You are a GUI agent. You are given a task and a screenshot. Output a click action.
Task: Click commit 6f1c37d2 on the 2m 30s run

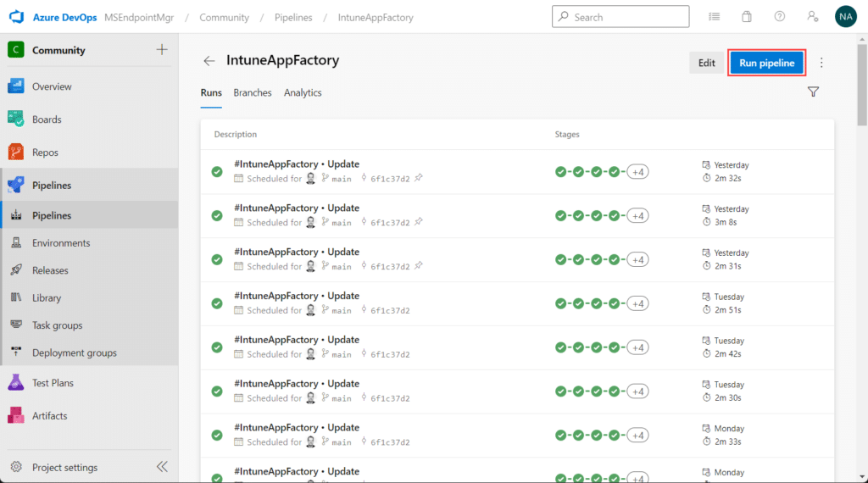pyautogui.click(x=390, y=398)
